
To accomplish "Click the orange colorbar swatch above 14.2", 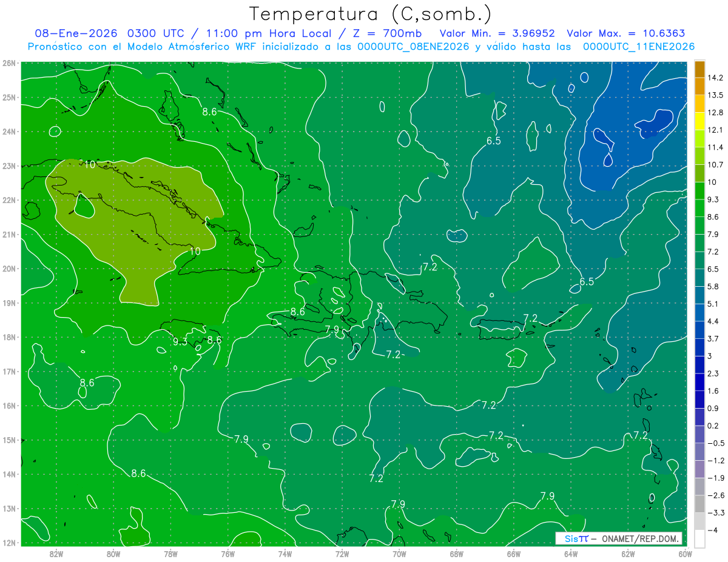I will [699, 70].
